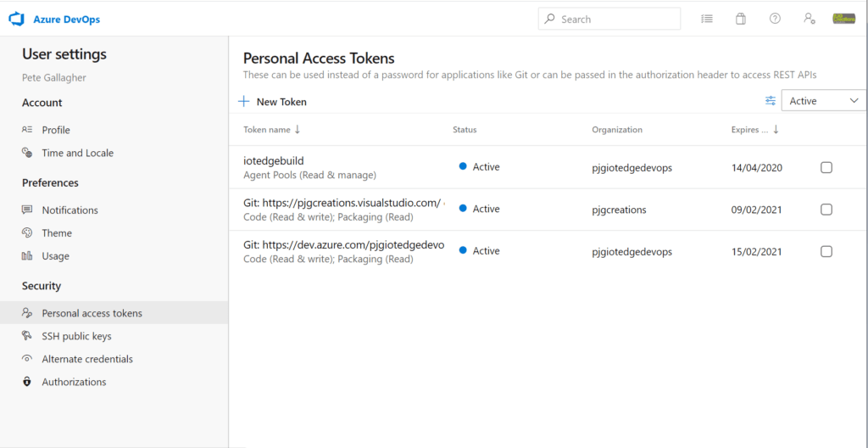Click the Usage bar chart icon
The height and width of the screenshot is (448, 868).
coord(27,255)
